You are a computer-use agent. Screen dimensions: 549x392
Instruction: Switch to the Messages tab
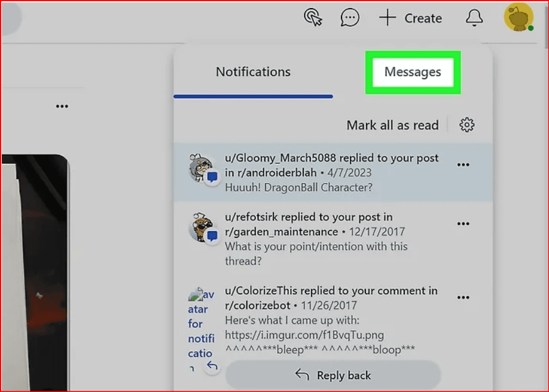413,72
